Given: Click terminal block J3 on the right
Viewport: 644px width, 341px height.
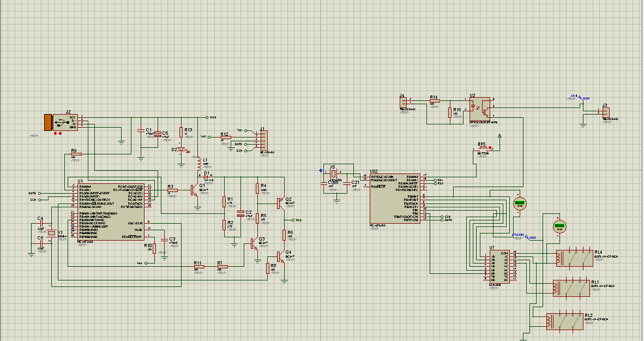Looking at the screenshot, I should click(x=606, y=112).
